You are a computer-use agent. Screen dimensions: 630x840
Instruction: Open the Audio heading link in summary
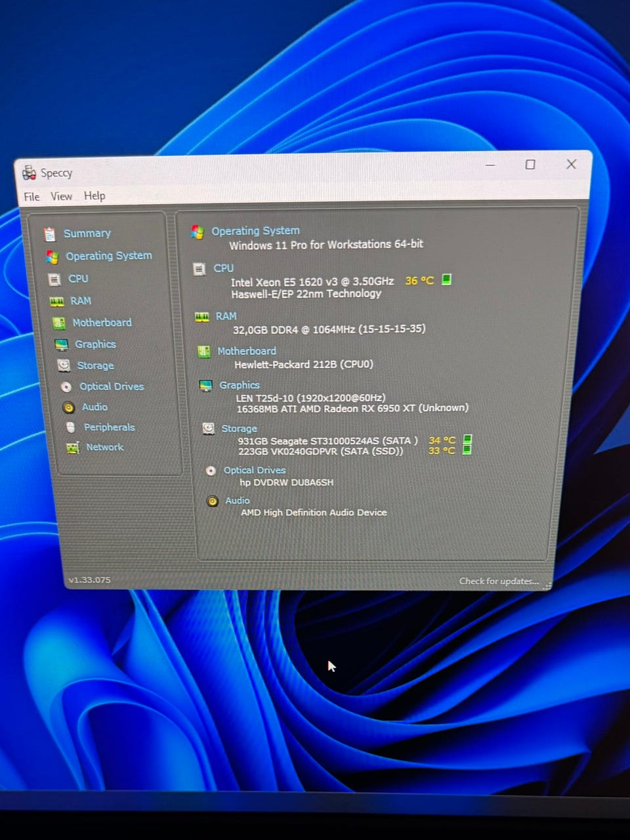(x=238, y=501)
